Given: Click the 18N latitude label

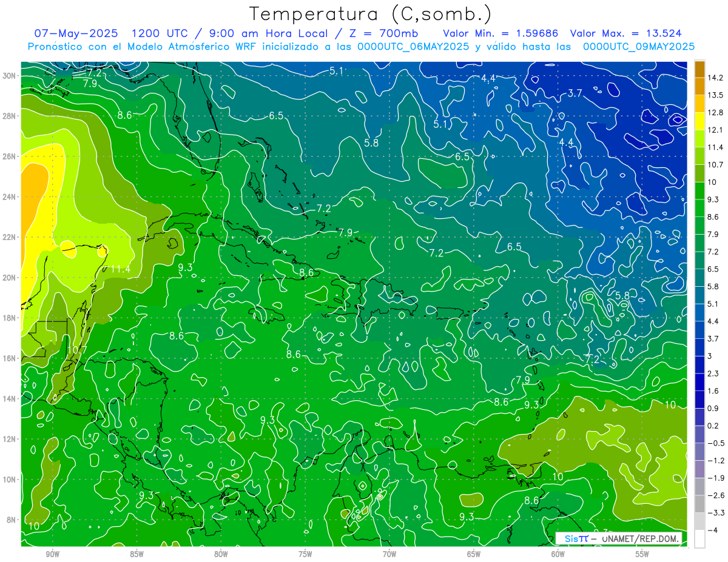Looking at the screenshot, I should pyautogui.click(x=10, y=318).
